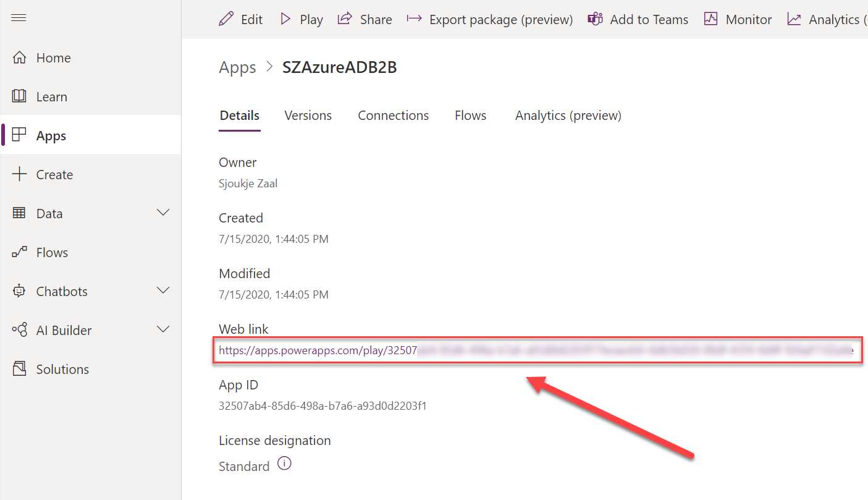The height and width of the screenshot is (500, 868).
Task: Open Flows in the left sidebar
Action: click(91, 252)
